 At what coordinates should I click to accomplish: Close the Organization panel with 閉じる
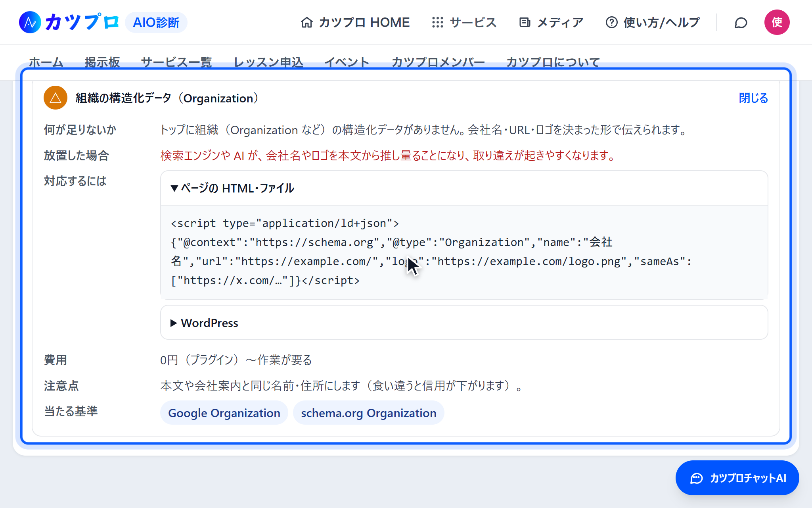[753, 98]
